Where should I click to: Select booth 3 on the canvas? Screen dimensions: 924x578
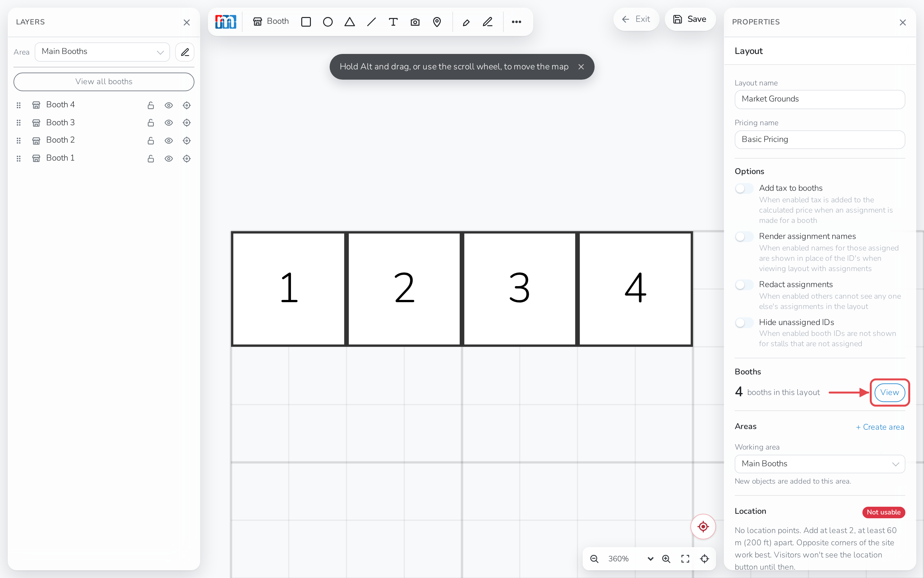[520, 289]
